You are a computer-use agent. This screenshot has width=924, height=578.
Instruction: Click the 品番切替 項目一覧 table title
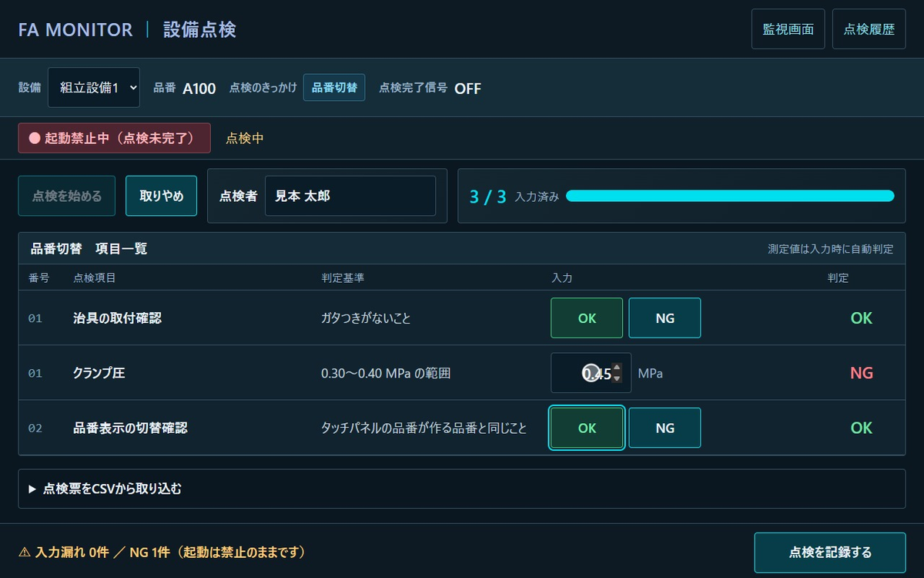coord(89,249)
